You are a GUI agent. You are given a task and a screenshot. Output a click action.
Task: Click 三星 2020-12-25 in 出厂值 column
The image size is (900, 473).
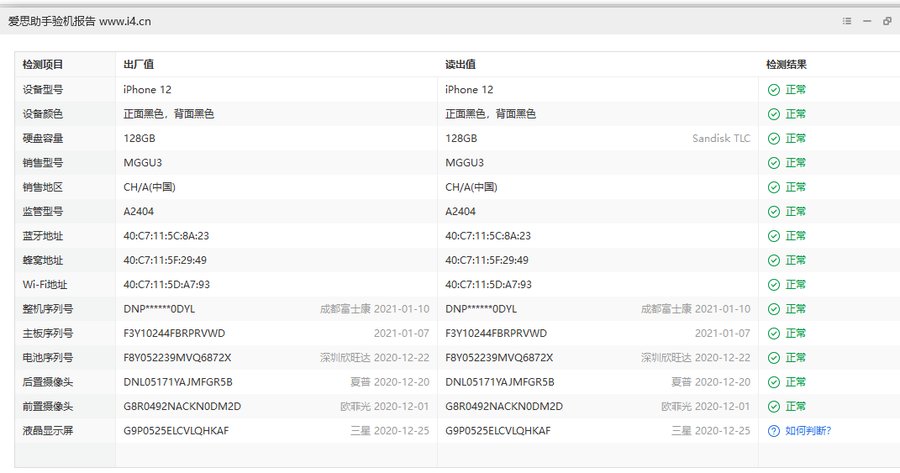tap(390, 431)
